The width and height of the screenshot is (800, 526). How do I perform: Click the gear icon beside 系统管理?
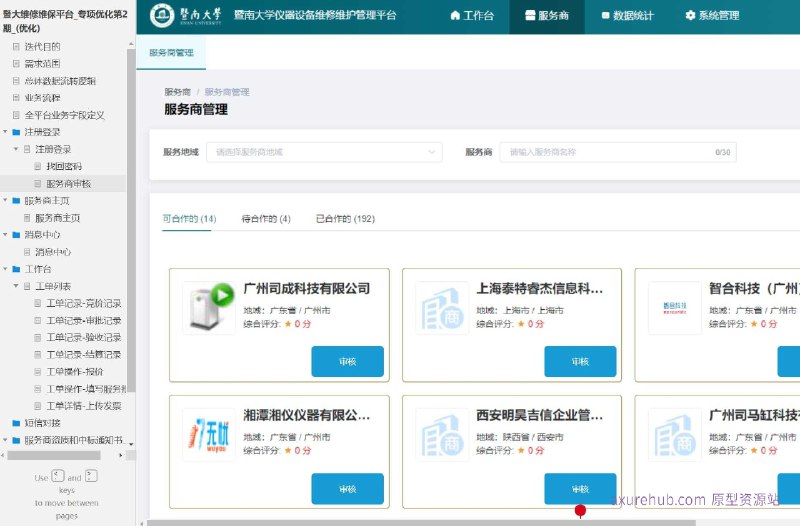click(690, 16)
